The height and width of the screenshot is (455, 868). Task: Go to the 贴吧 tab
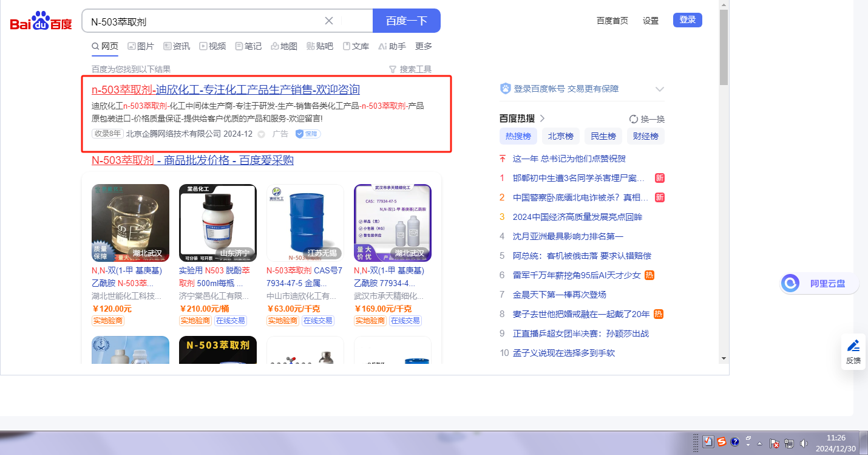pos(320,46)
